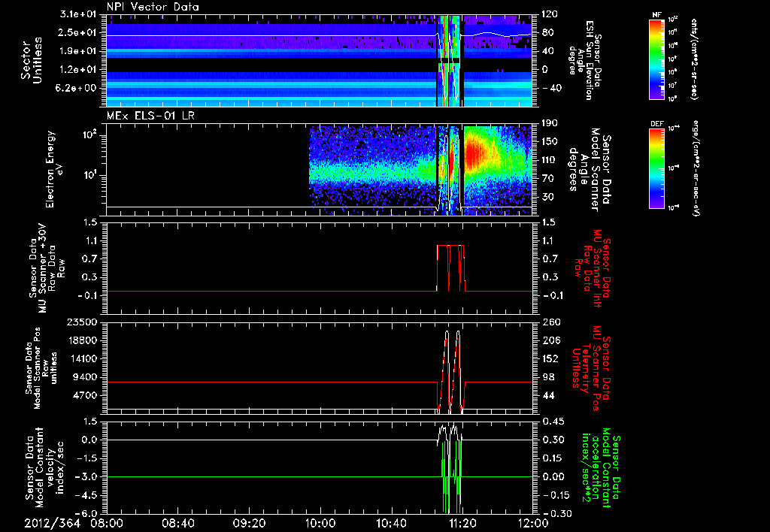The width and height of the screenshot is (770, 532).
Task: Click the 10:40 time axis tick label
Action: [391, 523]
